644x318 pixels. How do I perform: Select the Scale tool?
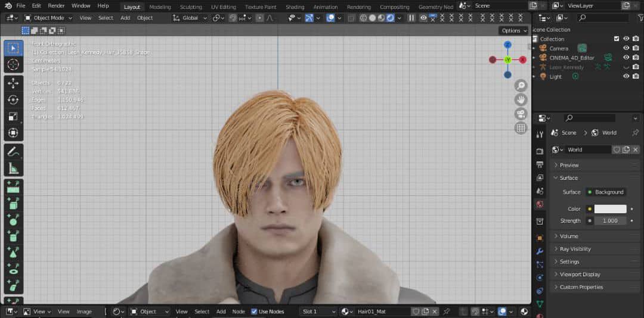[13, 117]
